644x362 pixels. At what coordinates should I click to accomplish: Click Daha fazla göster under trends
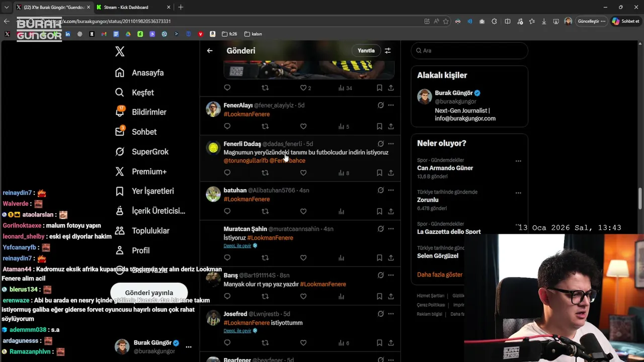click(440, 275)
